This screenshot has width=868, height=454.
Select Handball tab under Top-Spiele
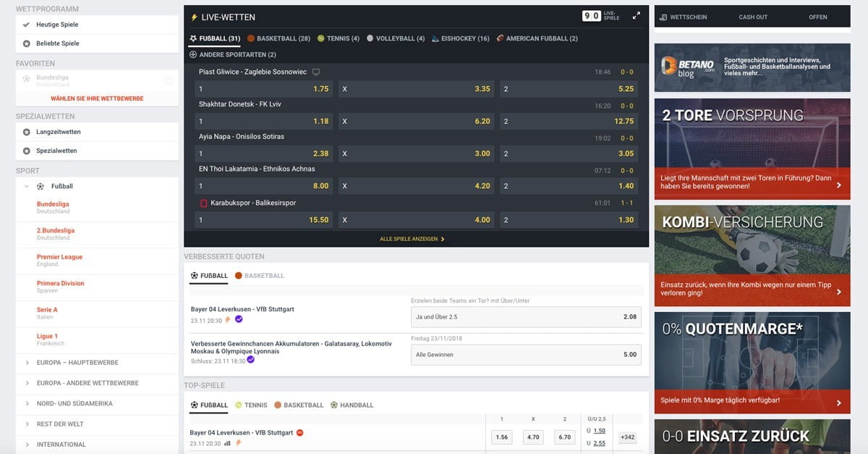[352, 405]
